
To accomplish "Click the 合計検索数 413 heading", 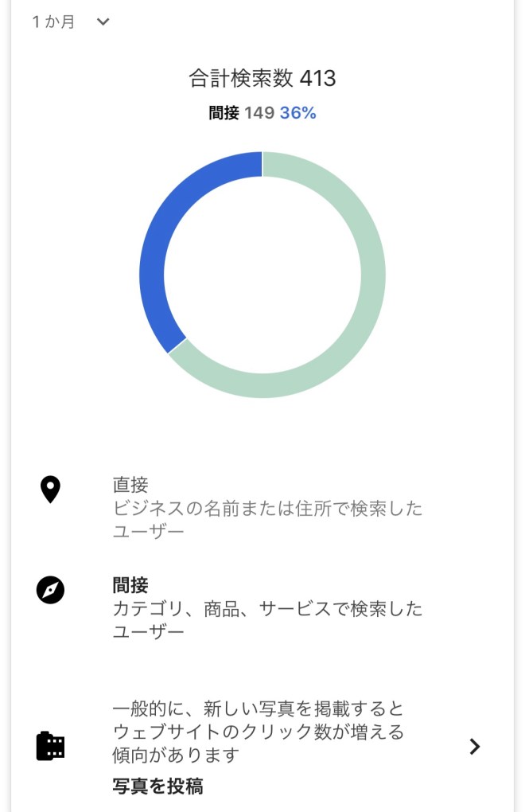I will [x=262, y=78].
